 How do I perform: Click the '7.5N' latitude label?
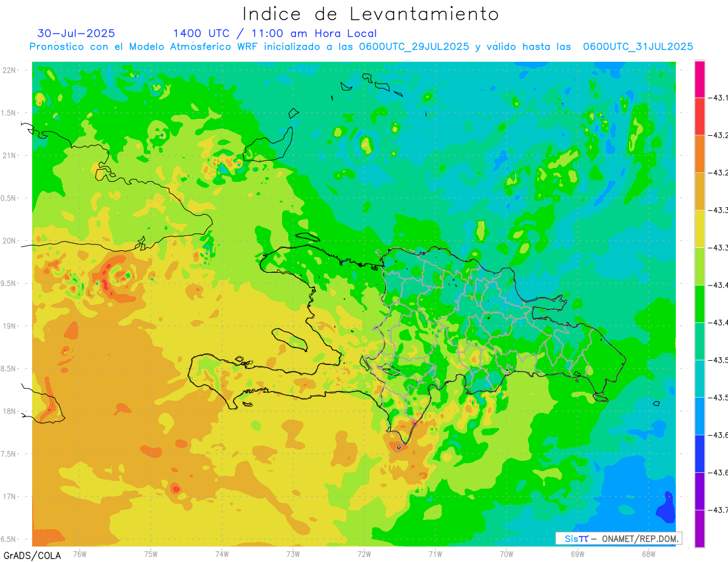coord(9,453)
